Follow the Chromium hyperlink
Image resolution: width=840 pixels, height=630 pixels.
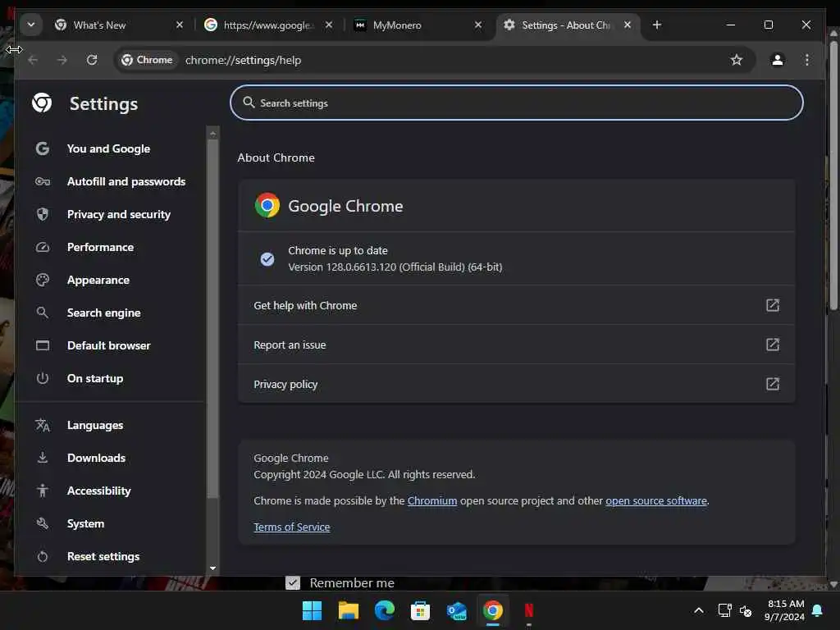coord(431,501)
